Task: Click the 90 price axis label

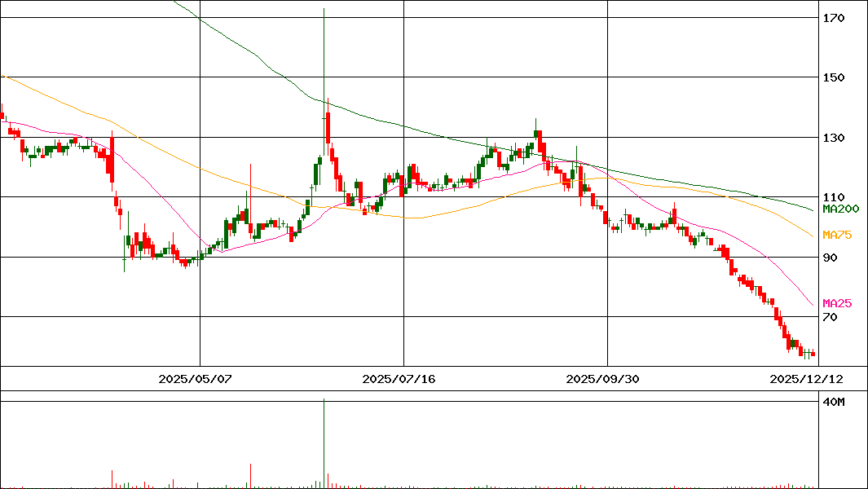Action: (x=830, y=258)
